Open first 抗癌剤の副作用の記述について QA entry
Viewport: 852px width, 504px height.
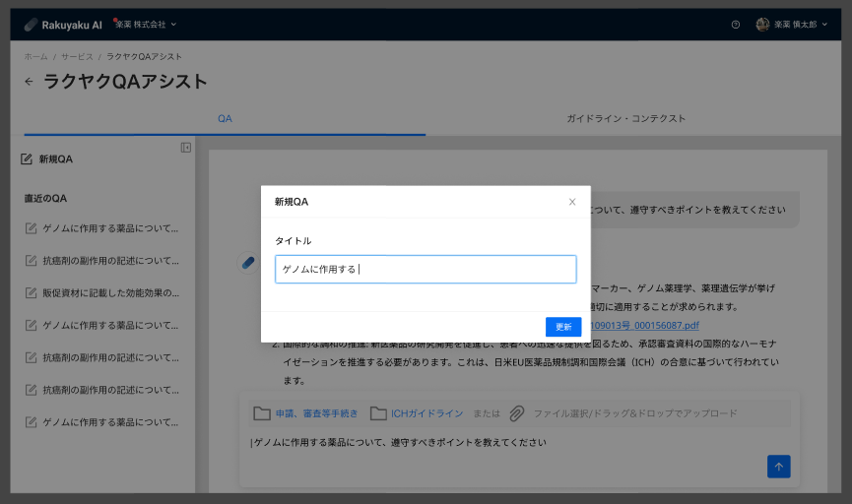[102, 261]
